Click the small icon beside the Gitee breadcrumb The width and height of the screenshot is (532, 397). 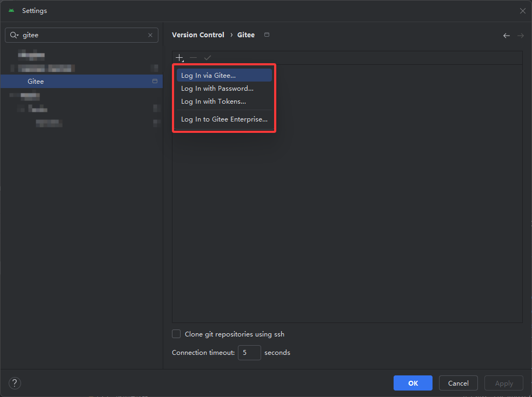(x=267, y=34)
